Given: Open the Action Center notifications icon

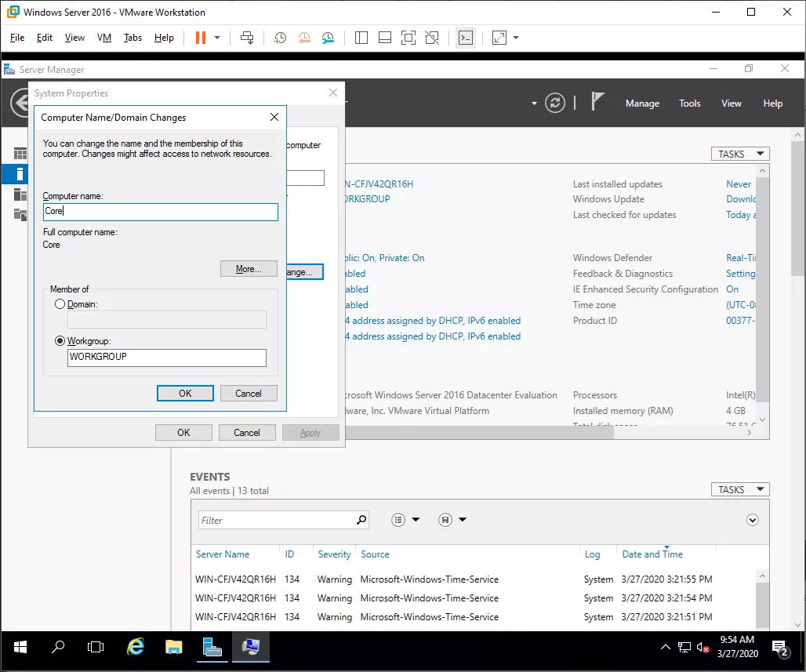Looking at the screenshot, I should coord(780,648).
